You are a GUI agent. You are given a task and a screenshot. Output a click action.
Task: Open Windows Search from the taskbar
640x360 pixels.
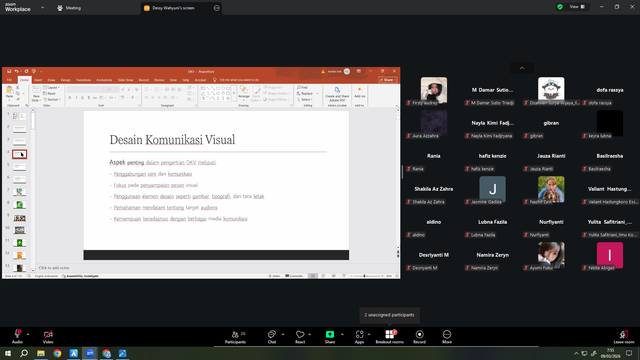[24, 353]
